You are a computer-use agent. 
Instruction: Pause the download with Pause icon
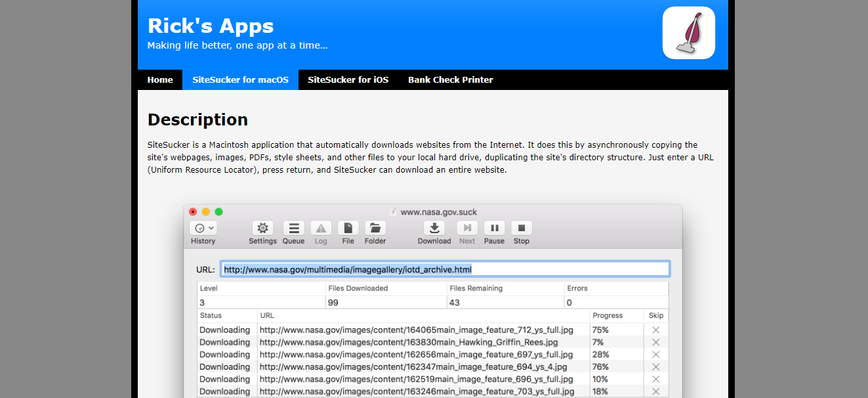[495, 228]
